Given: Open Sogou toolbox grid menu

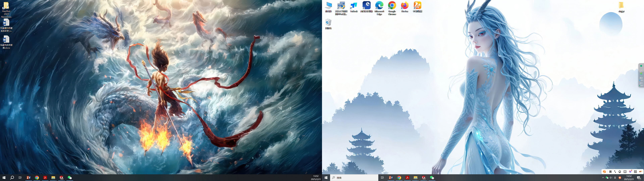Looking at the screenshot, I should tap(635, 171).
